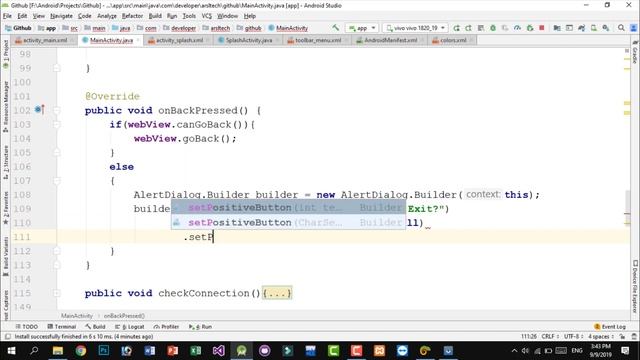Viewport: 640px width, 360px height.
Task: Open the Build Variants side panel
Action: point(6,256)
